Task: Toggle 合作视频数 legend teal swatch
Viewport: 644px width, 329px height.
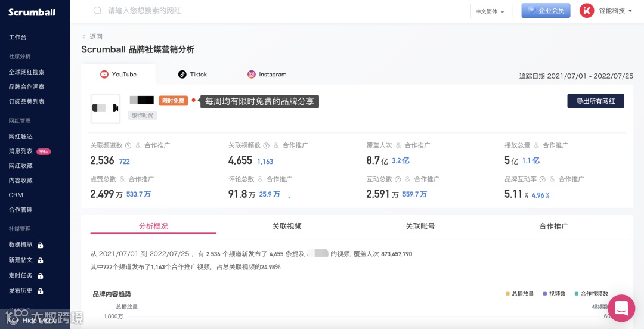Action: (x=577, y=294)
